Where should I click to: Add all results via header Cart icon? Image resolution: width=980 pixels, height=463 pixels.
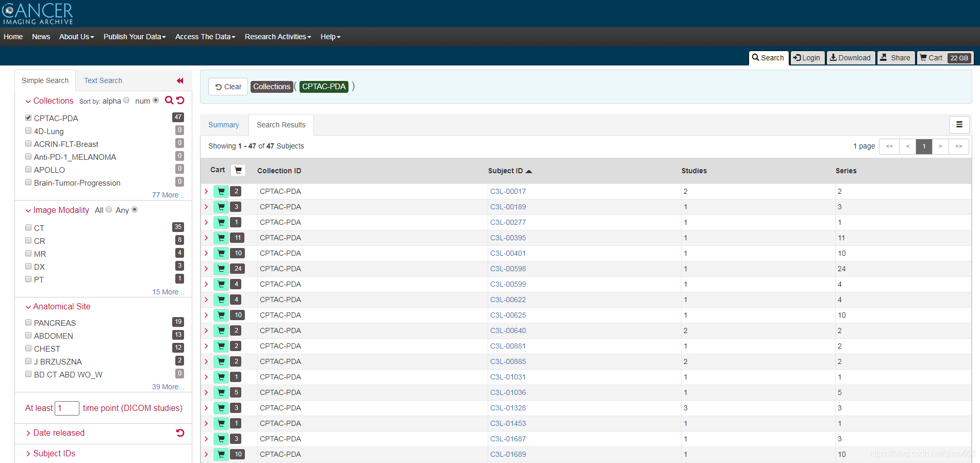click(x=238, y=170)
